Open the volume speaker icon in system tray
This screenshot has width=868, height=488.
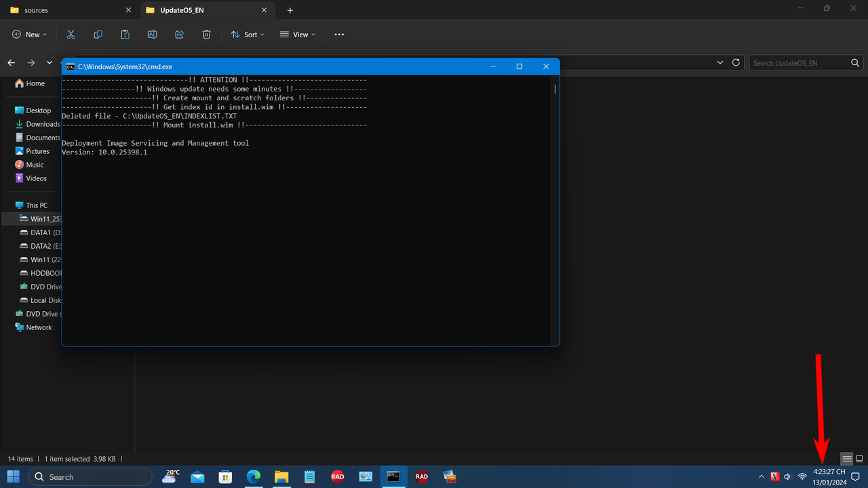coord(788,476)
